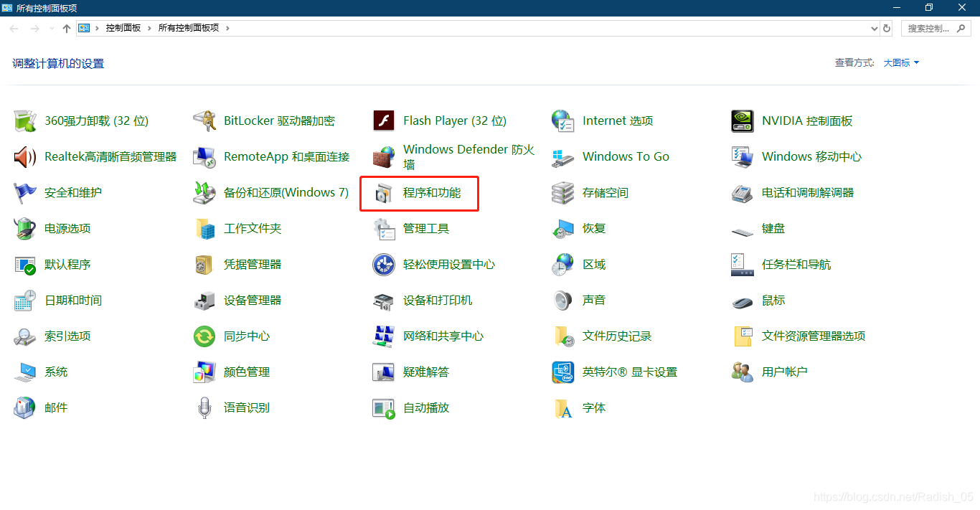Open the 工作文件夹 icon
Viewport: 980px width, 510px height.
coord(204,229)
